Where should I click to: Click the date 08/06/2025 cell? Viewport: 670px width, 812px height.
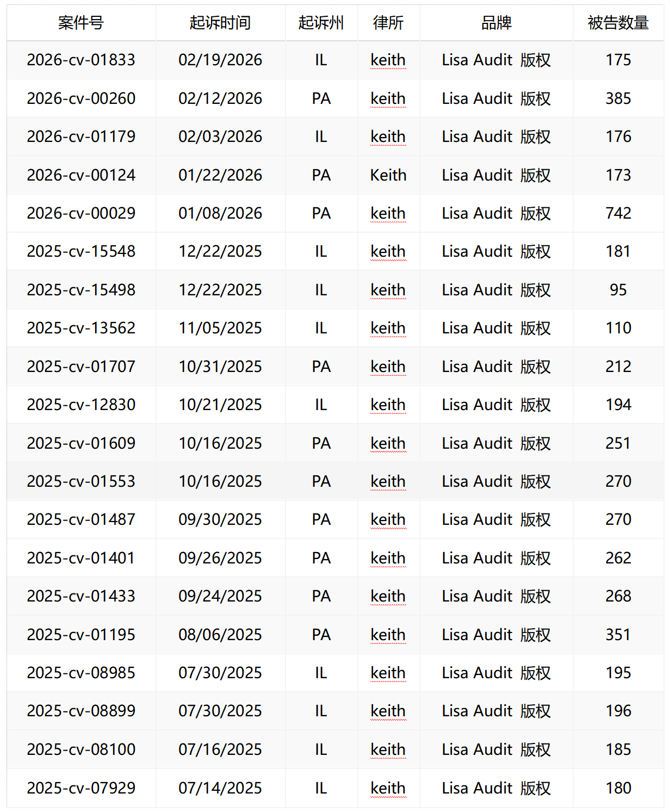pos(220,635)
